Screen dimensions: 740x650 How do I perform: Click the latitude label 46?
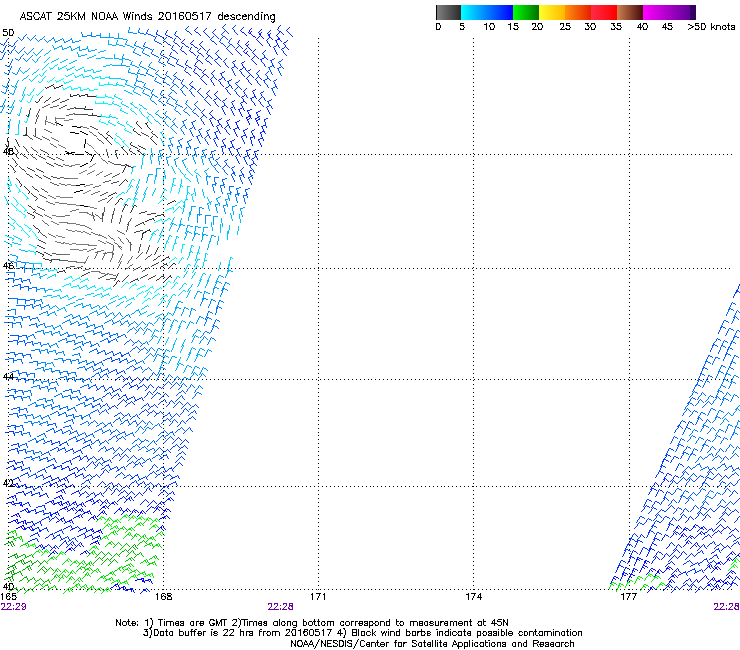point(8,266)
